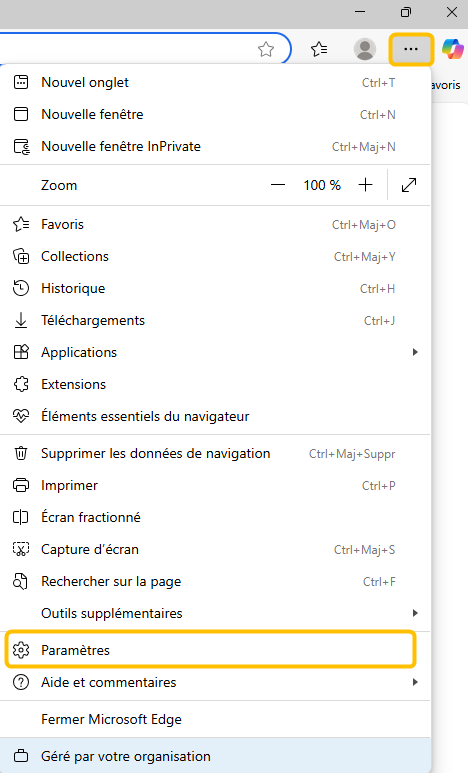Click the Collections icon
468x773 pixels.
pos(21,256)
